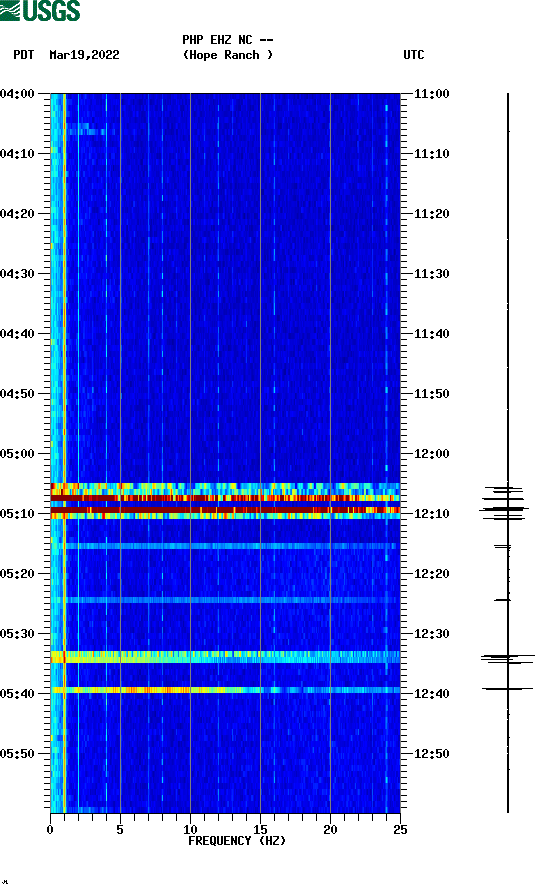Click the '05:30' PDT time label
The width and height of the screenshot is (552, 893).
[x=18, y=633]
